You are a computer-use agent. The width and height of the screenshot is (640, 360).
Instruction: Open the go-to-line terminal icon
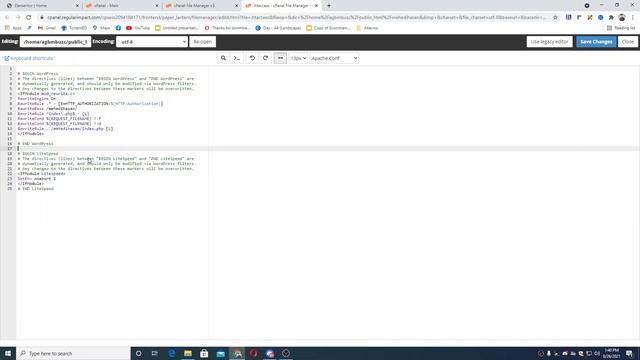(237, 58)
